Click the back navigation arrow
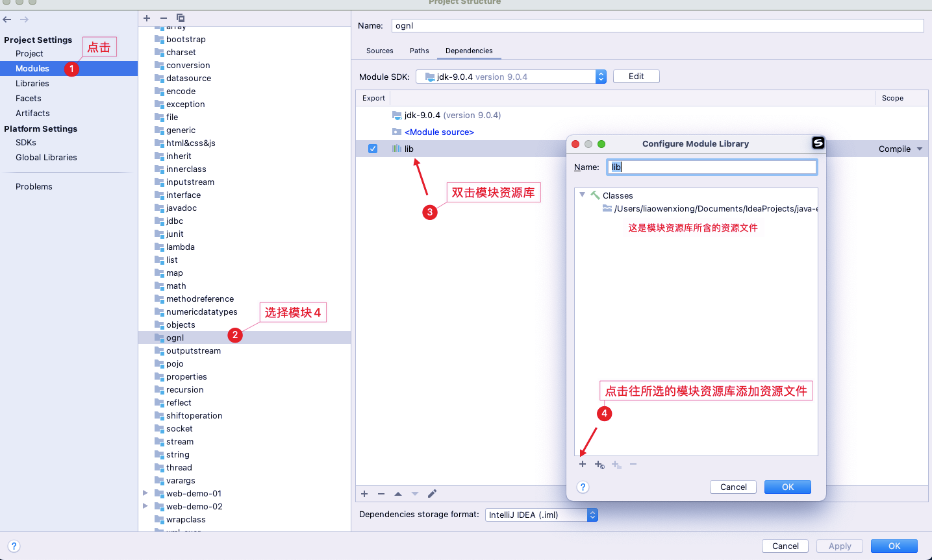Image resolution: width=932 pixels, height=560 pixels. (7, 19)
